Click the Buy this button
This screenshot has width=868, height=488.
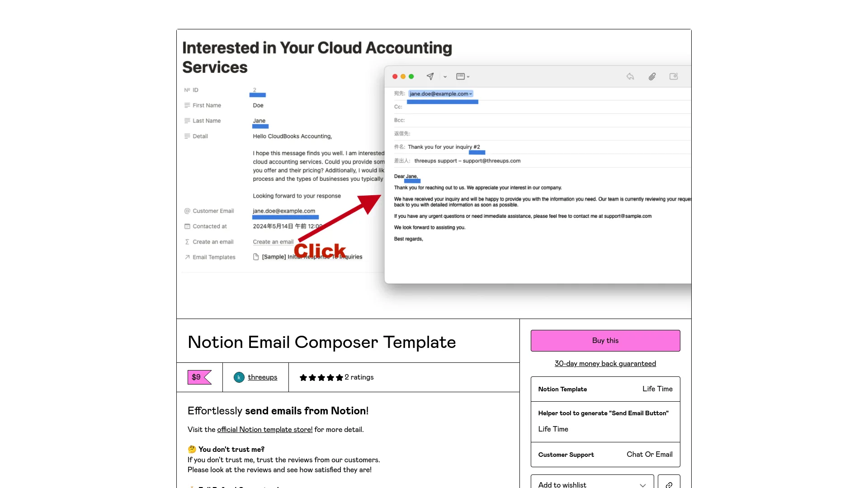[605, 340]
